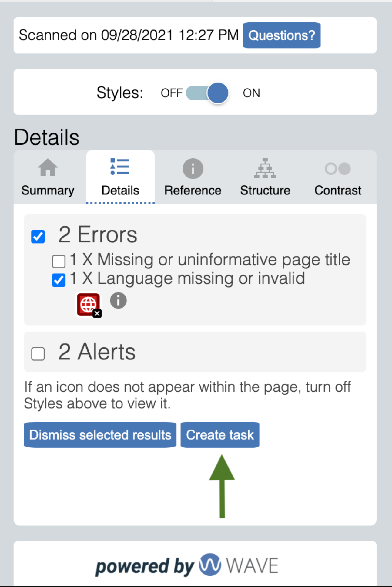Collapse the 2 Errors section heading
This screenshot has width=392, height=587.
click(x=98, y=234)
